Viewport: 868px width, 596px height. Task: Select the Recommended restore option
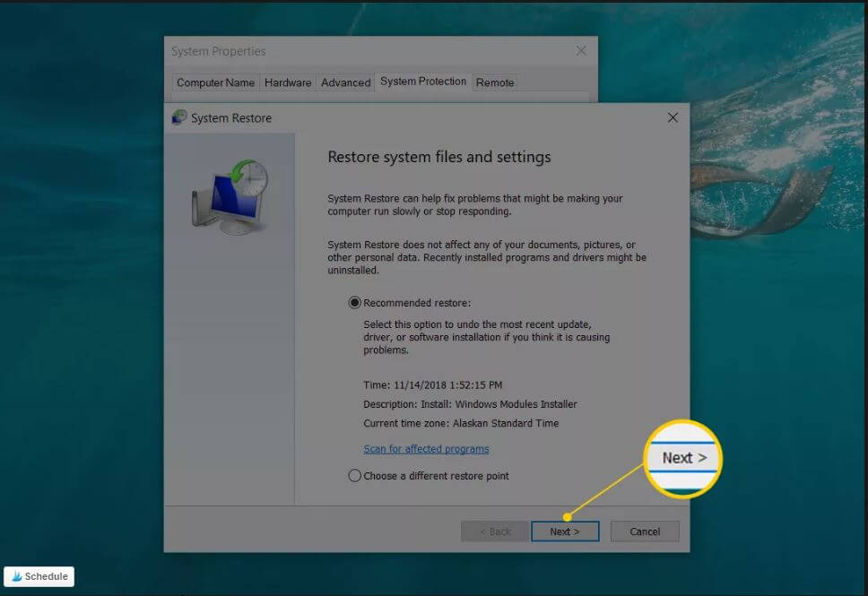point(355,302)
